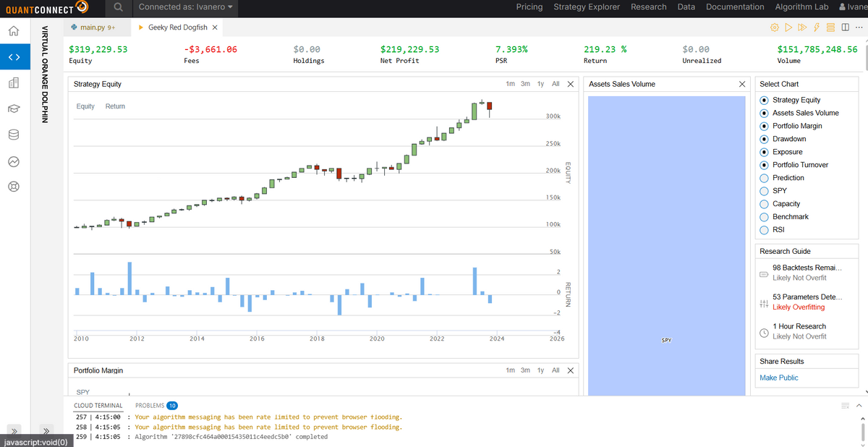This screenshot has width=868, height=447.
Task: Expand the project panel double chevron
Action: [x=45, y=430]
